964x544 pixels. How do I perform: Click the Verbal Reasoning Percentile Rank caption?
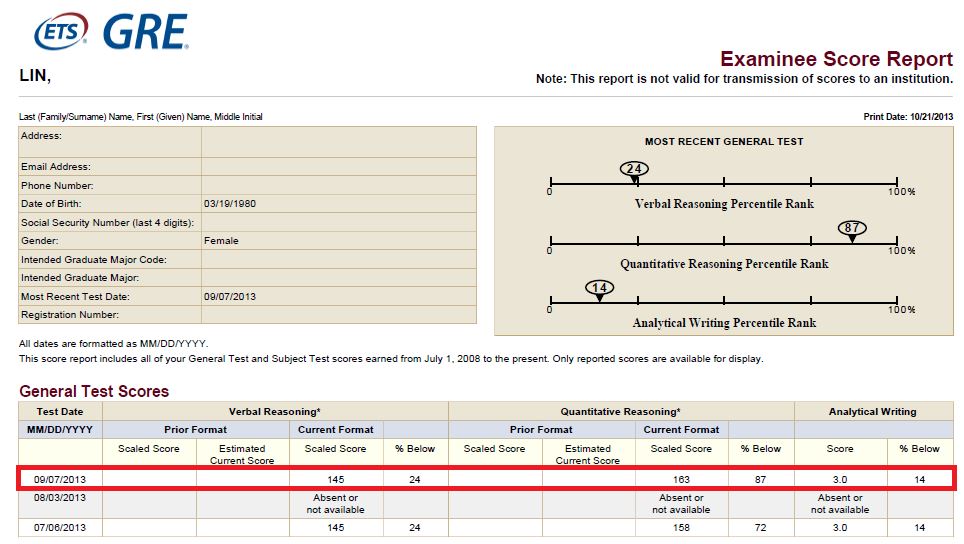[724, 203]
